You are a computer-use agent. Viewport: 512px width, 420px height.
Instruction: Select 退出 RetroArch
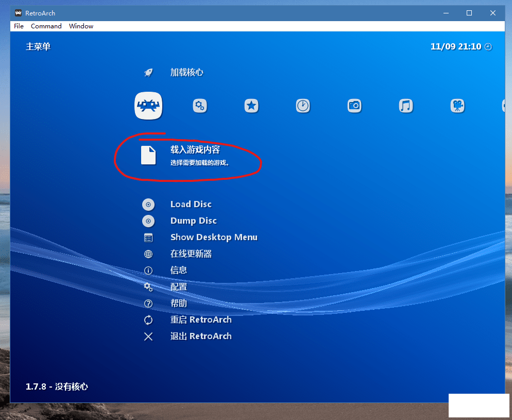pyautogui.click(x=201, y=337)
